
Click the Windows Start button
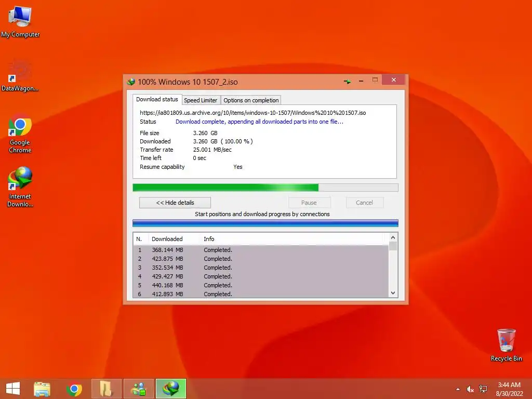pyautogui.click(x=13, y=389)
